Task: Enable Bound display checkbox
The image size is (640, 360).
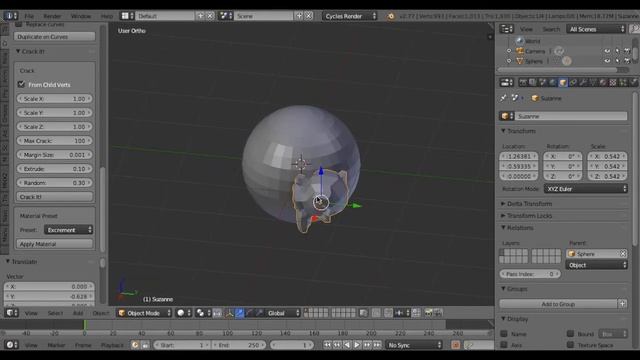Action: (x=571, y=334)
